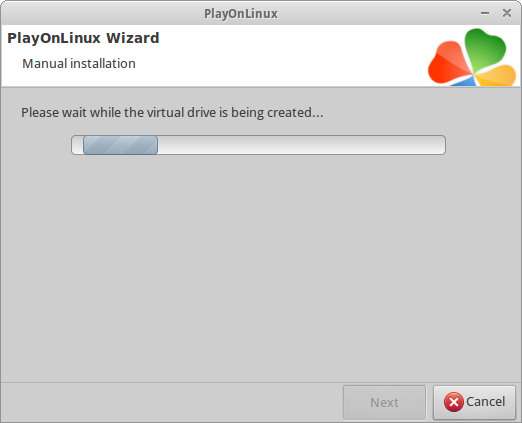The width and height of the screenshot is (522, 423).
Task: Close the PlayOnLinux window via title bar X
Action: click(x=507, y=13)
